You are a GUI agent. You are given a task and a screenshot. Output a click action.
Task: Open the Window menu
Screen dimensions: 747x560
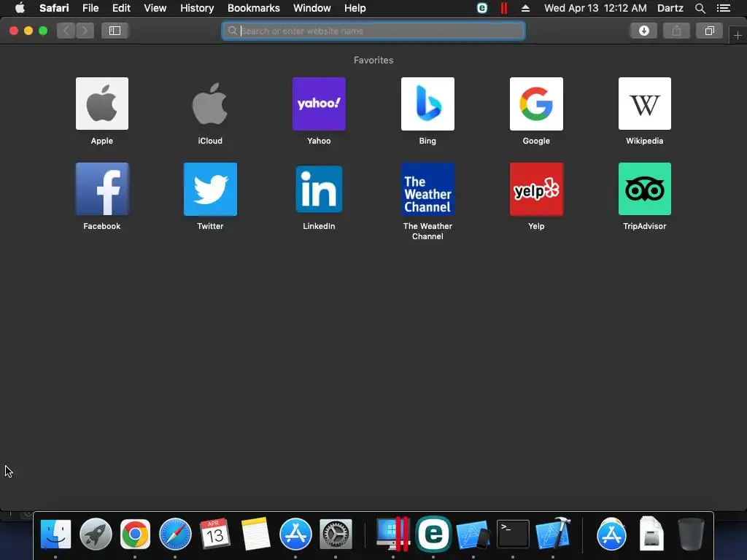(x=312, y=8)
